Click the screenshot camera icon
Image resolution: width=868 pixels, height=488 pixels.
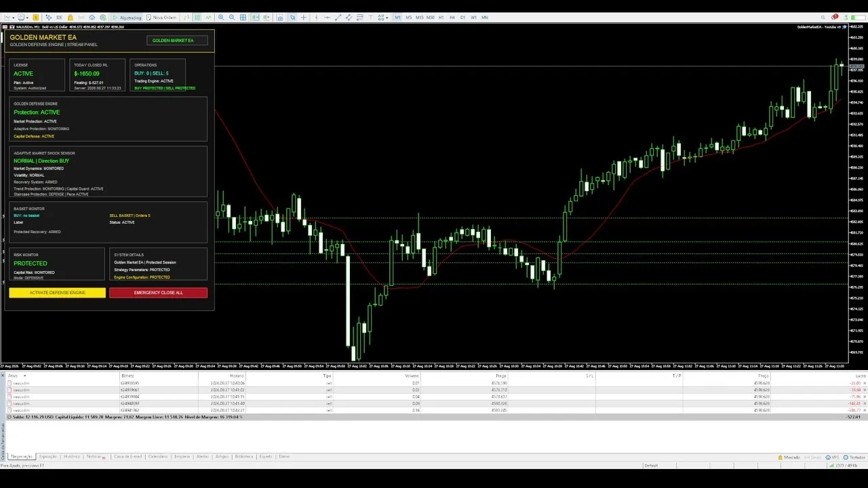[x=280, y=18]
